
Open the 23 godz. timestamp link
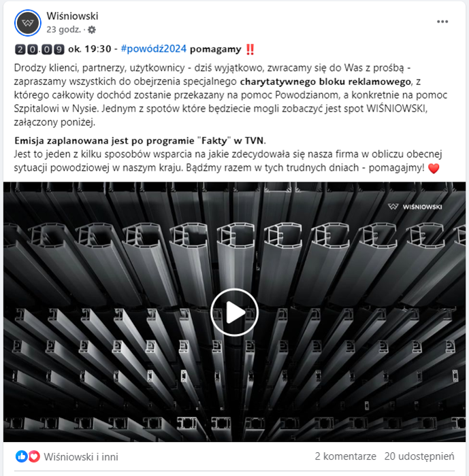pos(63,30)
